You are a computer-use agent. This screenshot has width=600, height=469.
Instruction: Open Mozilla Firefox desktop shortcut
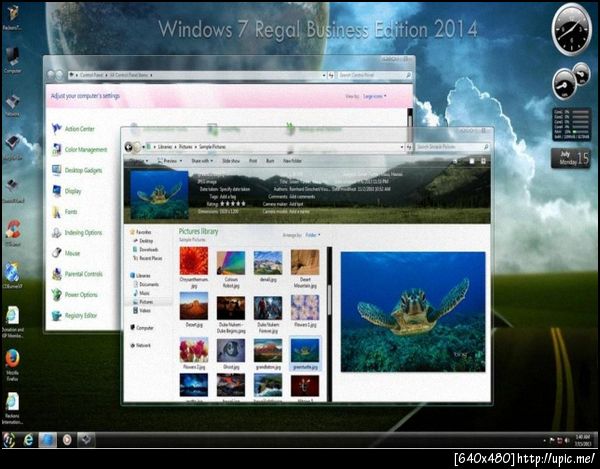[x=12, y=364]
